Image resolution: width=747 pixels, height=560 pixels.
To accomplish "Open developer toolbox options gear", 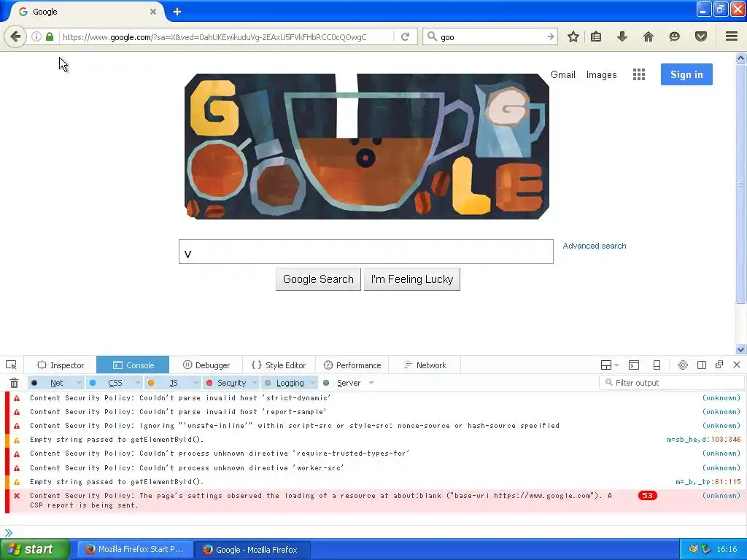I will [683, 365].
